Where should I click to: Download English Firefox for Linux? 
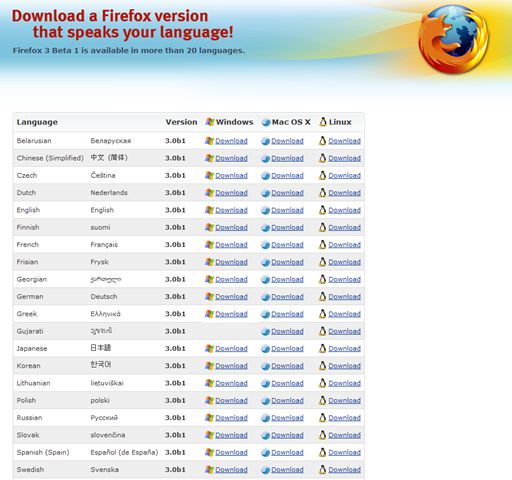(x=344, y=210)
